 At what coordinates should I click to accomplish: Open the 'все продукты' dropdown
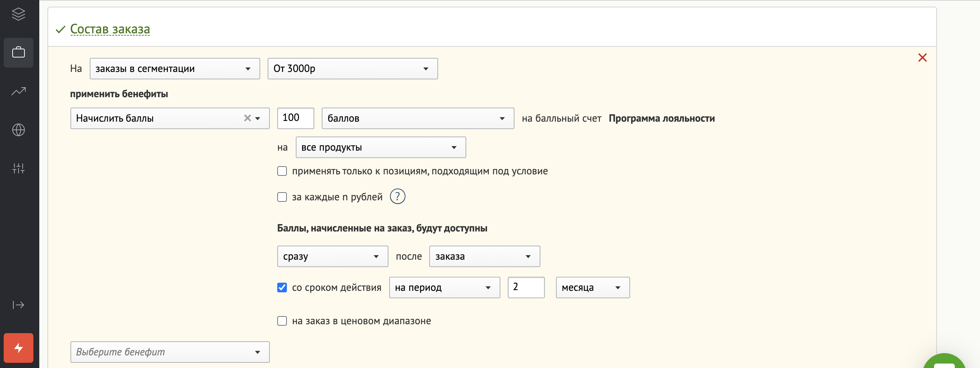click(381, 147)
